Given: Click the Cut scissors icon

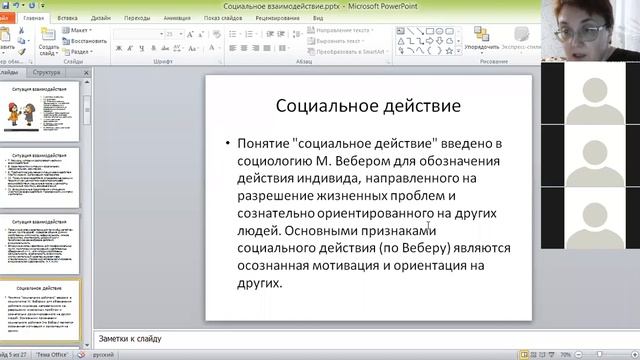Looking at the screenshot, I should point(21,30).
